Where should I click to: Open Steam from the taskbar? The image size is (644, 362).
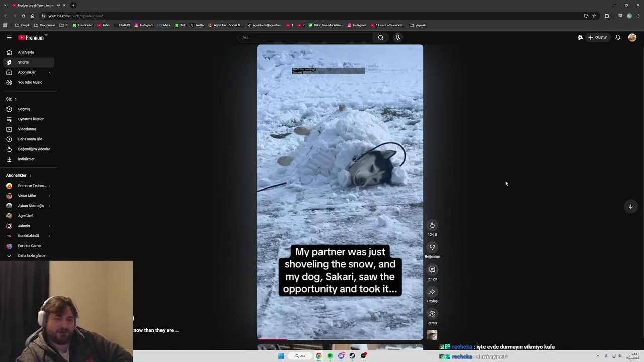(x=352, y=356)
